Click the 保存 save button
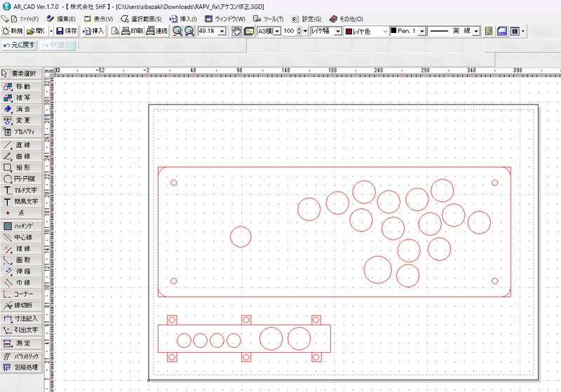Viewport: 561px width, 392px height. click(67, 31)
